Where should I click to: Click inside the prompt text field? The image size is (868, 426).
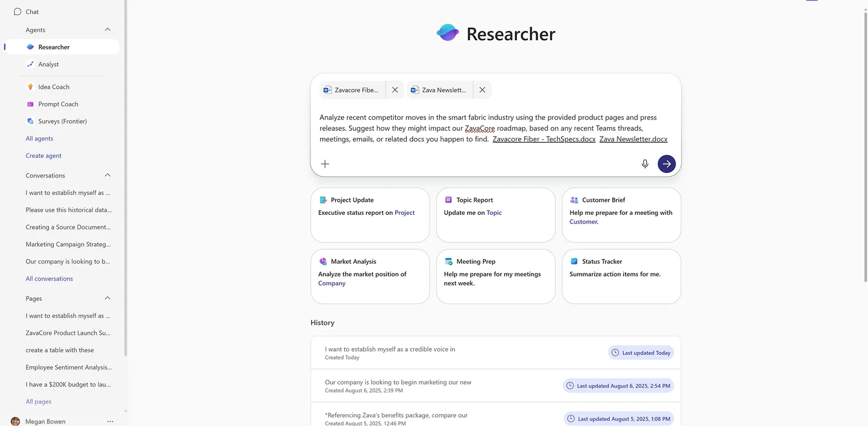(x=494, y=128)
